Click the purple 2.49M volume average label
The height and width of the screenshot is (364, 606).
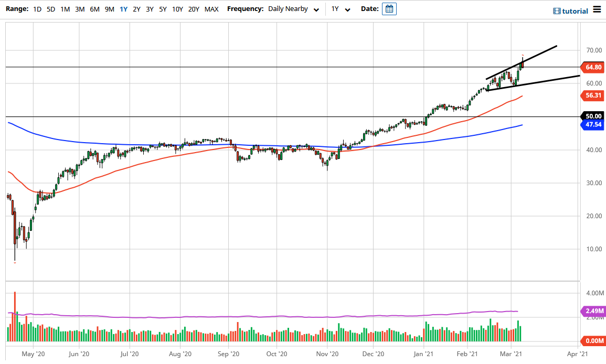click(x=593, y=311)
